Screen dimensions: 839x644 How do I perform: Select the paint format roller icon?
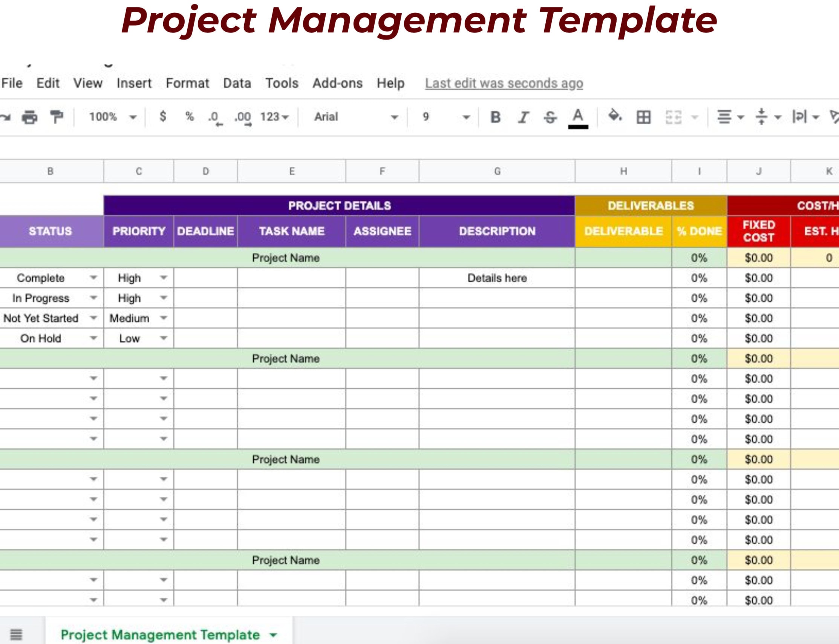(57, 116)
